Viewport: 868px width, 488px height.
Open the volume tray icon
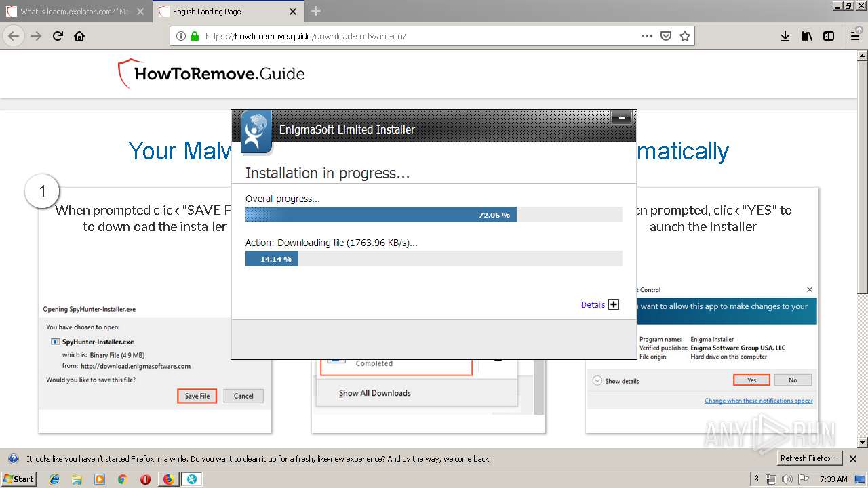point(787,479)
